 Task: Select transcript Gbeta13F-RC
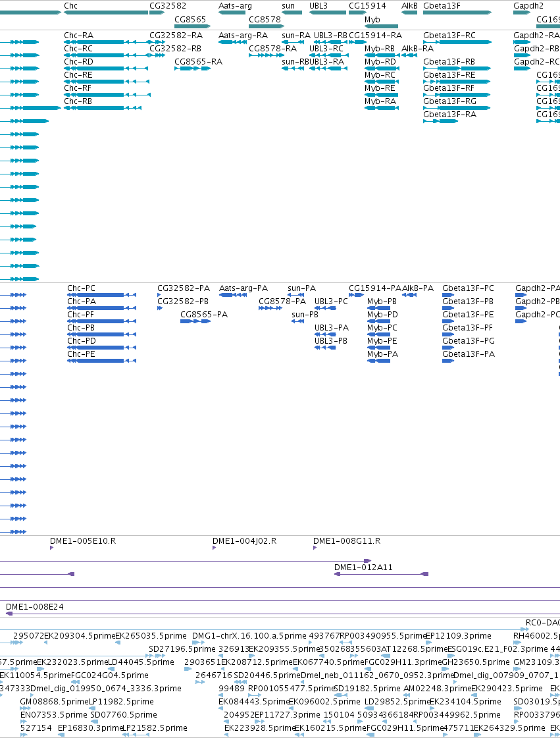coord(449,36)
